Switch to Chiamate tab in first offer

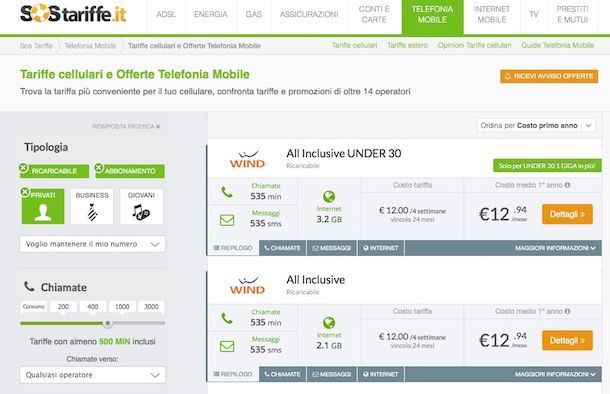click(x=282, y=248)
